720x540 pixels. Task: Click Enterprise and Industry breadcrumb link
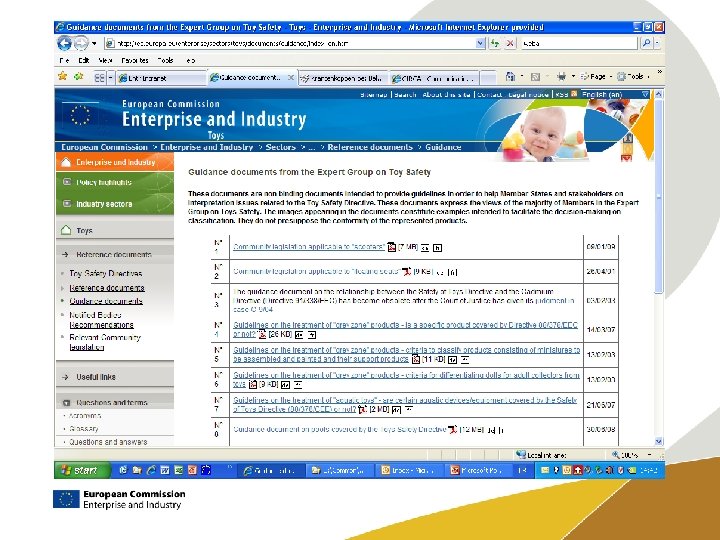(207, 147)
